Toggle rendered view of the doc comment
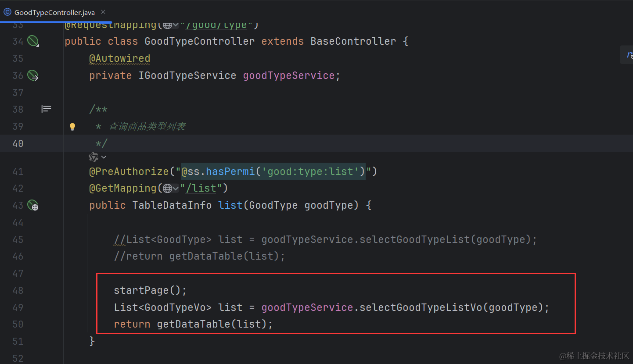This screenshot has height=364, width=633. coord(46,109)
